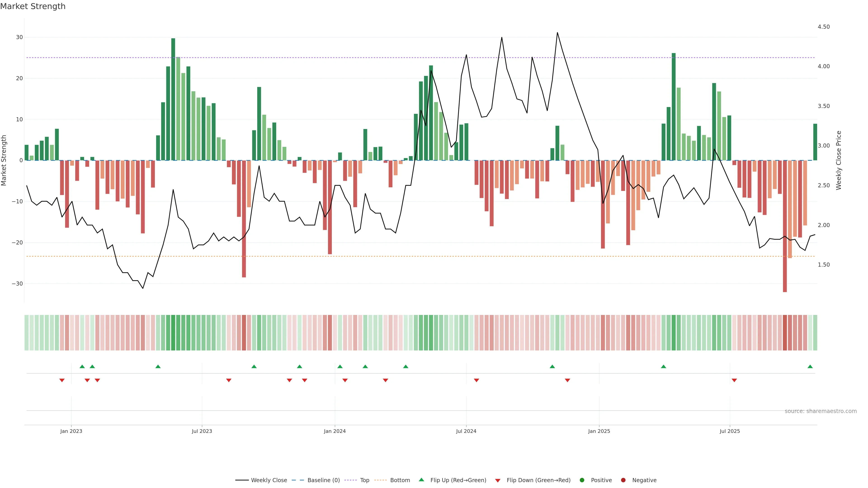Click the Flip Down red triangle legend icon
The height and width of the screenshot is (488, 868).
point(498,480)
